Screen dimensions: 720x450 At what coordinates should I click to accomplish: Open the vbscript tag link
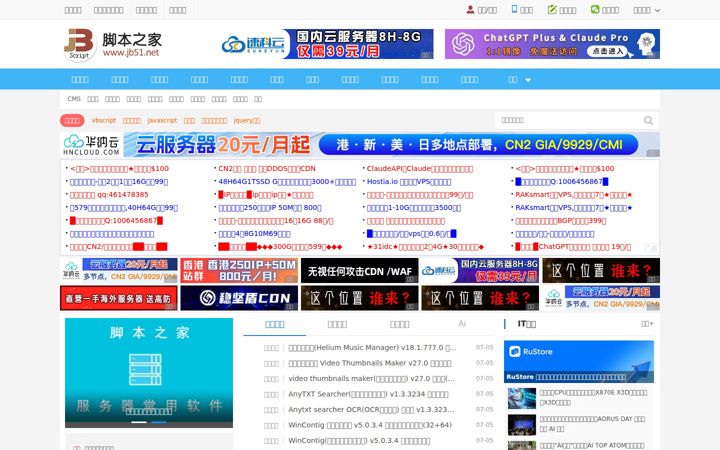[x=104, y=120]
